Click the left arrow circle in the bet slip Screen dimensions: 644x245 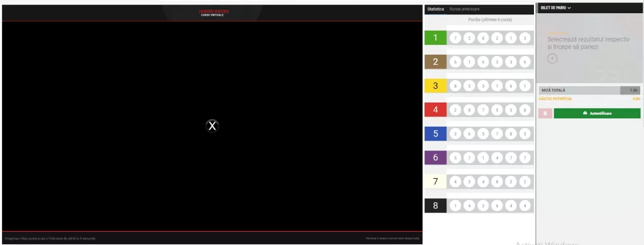(552, 59)
